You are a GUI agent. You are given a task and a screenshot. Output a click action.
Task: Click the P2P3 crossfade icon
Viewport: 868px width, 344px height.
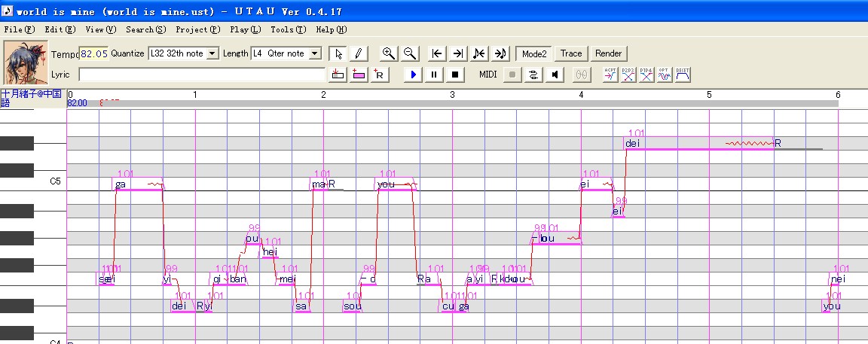tap(628, 74)
